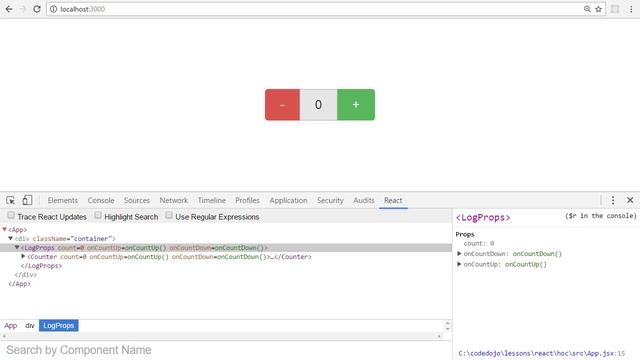Expand the onCountUp prop
Image resolution: width=640 pixels, height=360 pixels.
[x=459, y=264]
